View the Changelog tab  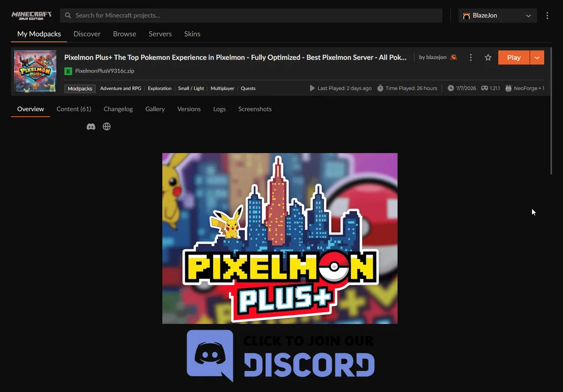(118, 109)
